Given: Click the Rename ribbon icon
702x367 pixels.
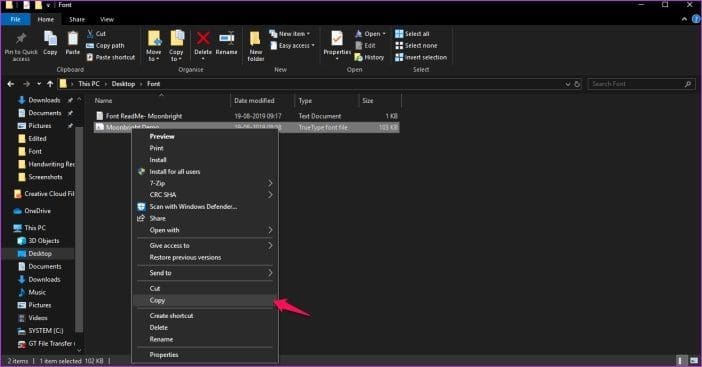Looking at the screenshot, I should 227,39.
